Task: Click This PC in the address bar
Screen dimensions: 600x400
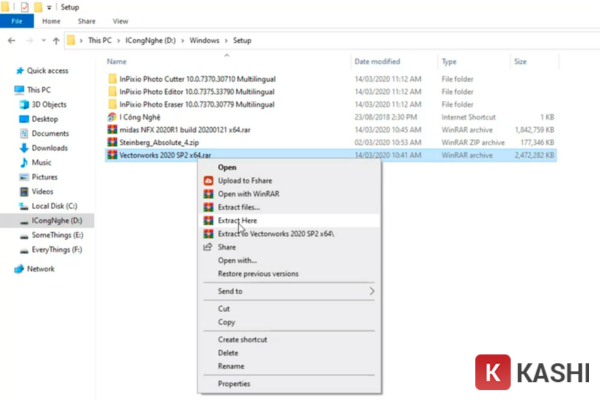Action: click(100, 40)
